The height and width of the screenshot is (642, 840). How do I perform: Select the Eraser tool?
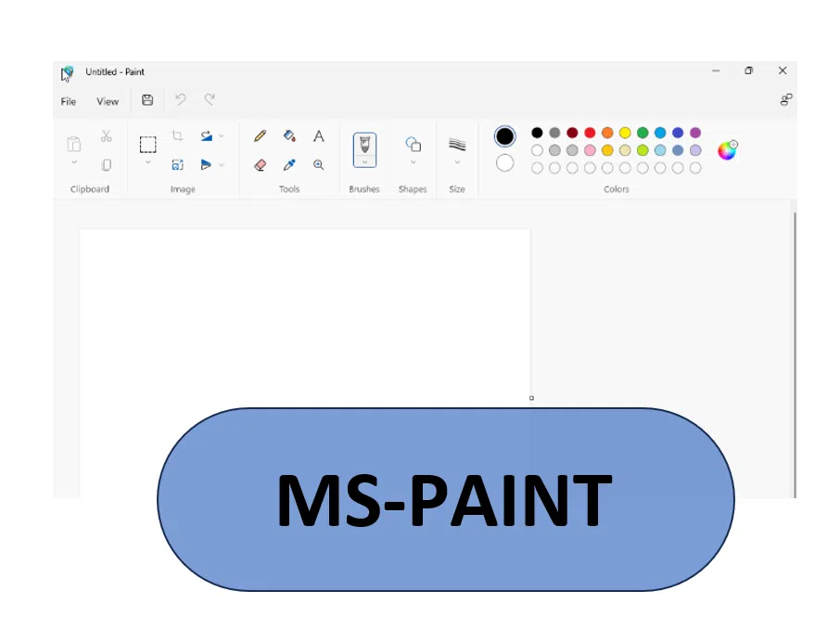[261, 164]
